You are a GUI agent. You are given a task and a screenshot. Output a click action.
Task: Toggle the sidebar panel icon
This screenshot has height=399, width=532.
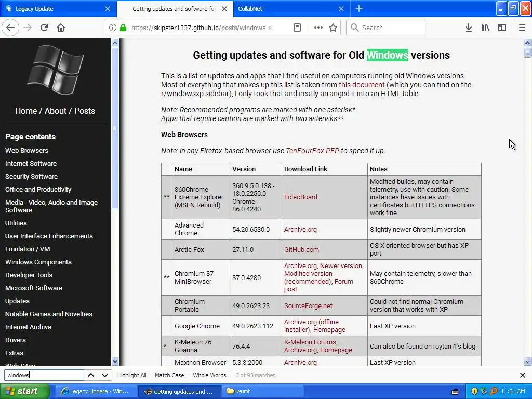(x=502, y=28)
